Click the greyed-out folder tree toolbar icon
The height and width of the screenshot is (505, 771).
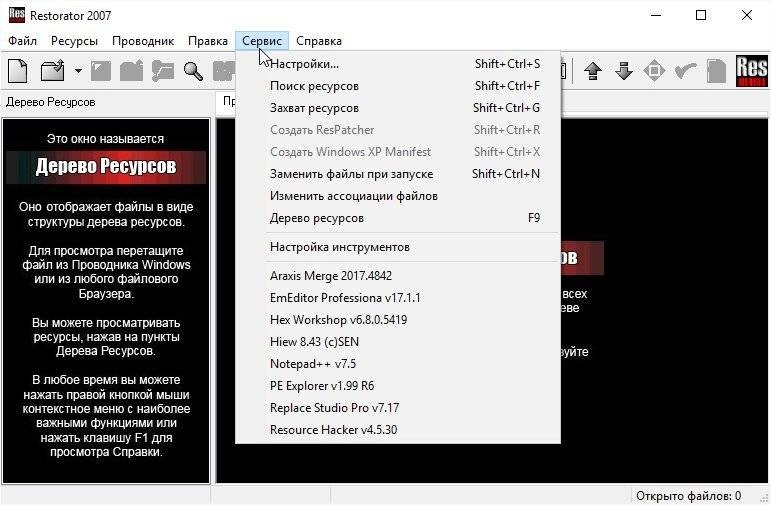pyautogui.click(x=163, y=71)
